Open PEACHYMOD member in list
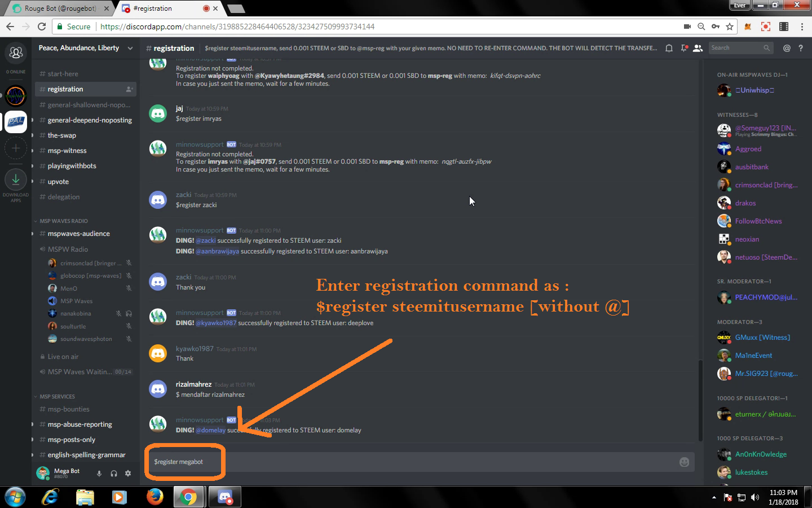812x508 pixels. (x=758, y=297)
